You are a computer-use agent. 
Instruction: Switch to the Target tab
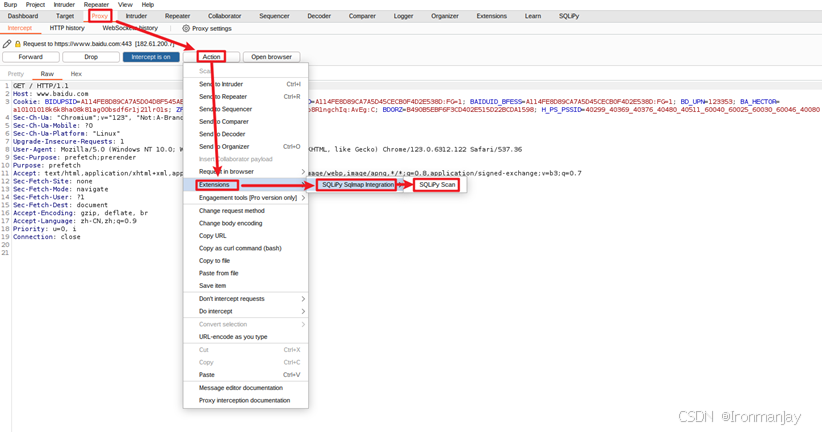click(65, 16)
